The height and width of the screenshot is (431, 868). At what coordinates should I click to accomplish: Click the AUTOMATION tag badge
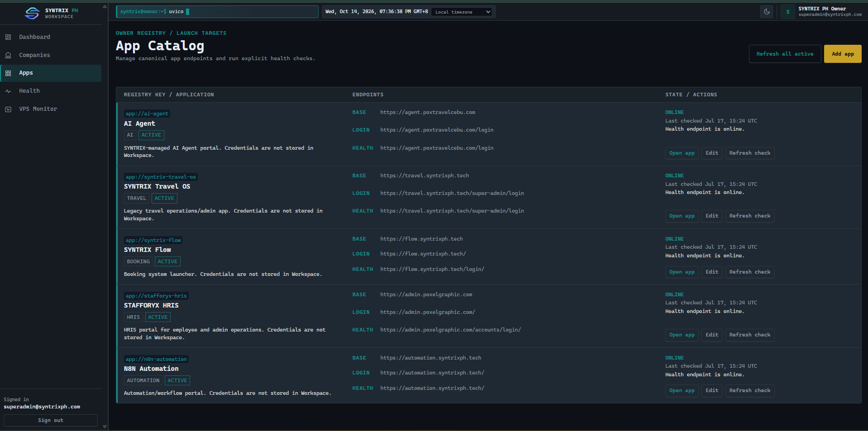point(143,380)
